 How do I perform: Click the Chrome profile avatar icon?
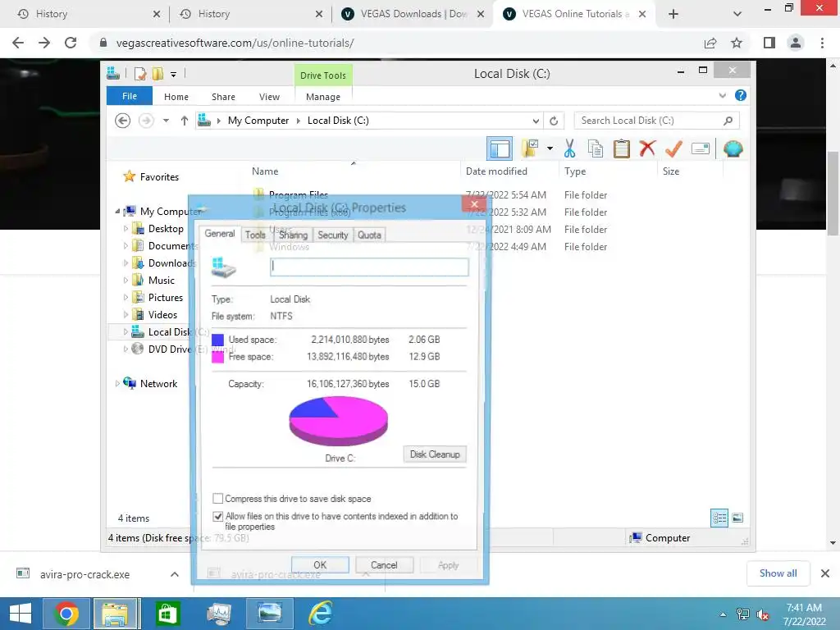796,43
